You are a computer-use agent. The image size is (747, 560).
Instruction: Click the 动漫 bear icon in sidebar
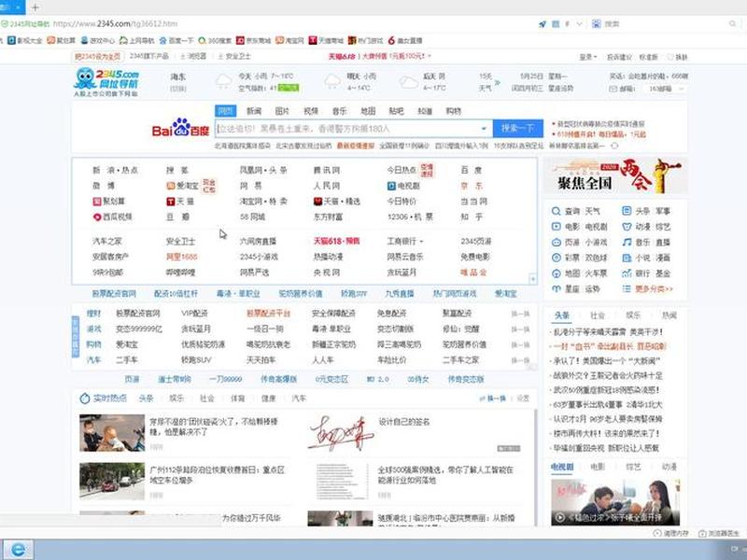click(x=627, y=227)
